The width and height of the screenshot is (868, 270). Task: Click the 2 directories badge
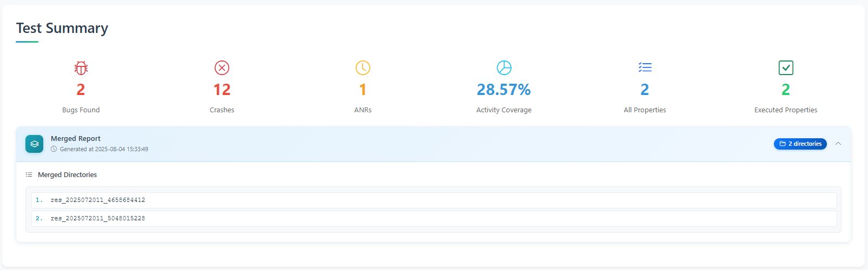coord(800,144)
